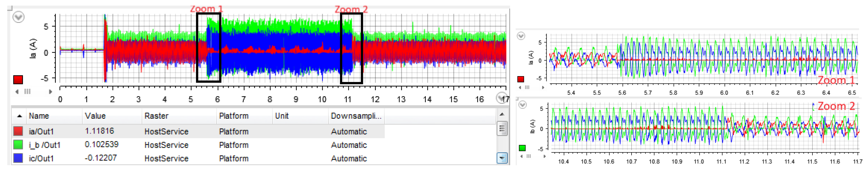
Task: Click the Downsampling column header
Action: pyautogui.click(x=355, y=116)
